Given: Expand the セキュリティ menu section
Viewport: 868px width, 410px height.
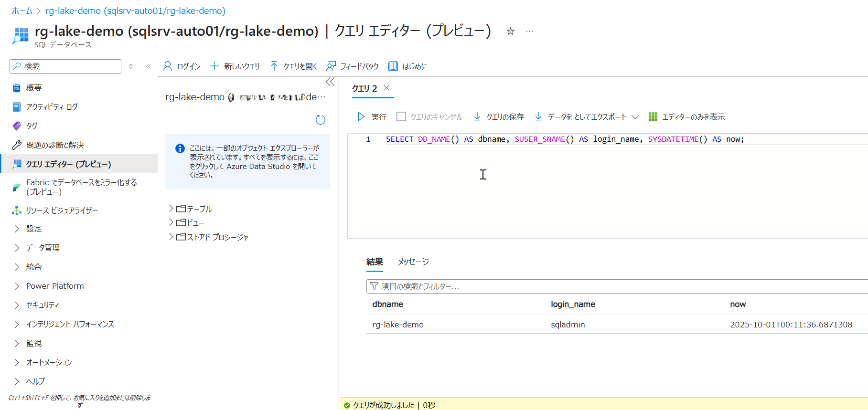Looking at the screenshot, I should coord(17,305).
